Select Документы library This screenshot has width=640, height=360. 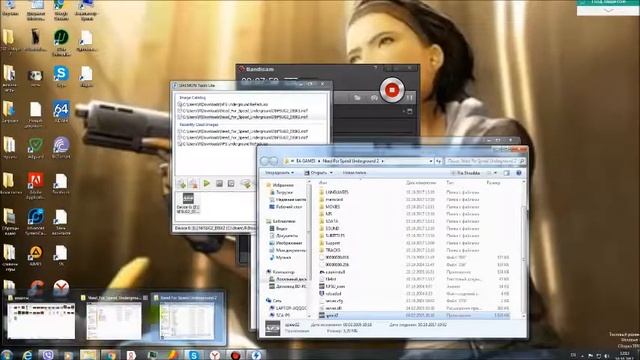point(284,236)
